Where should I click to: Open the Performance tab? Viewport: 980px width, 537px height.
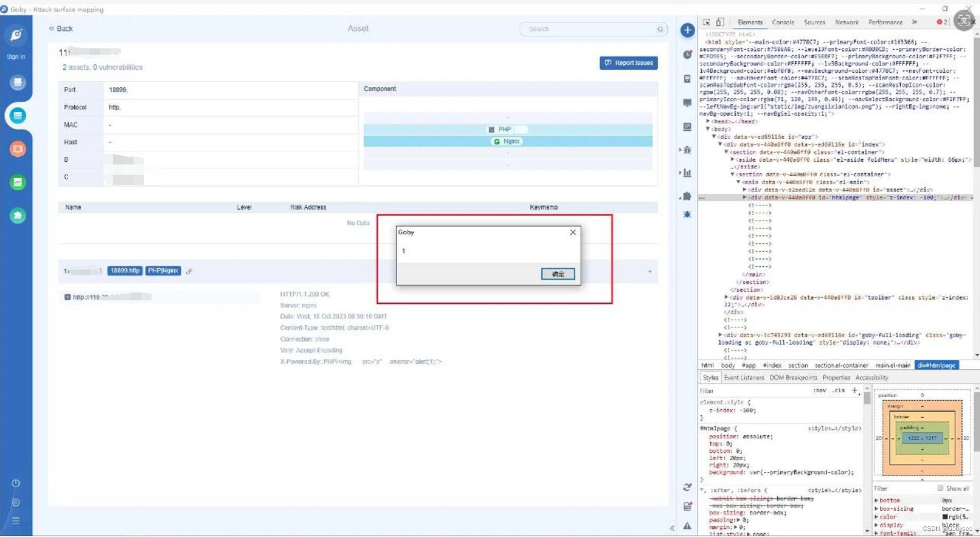point(885,22)
